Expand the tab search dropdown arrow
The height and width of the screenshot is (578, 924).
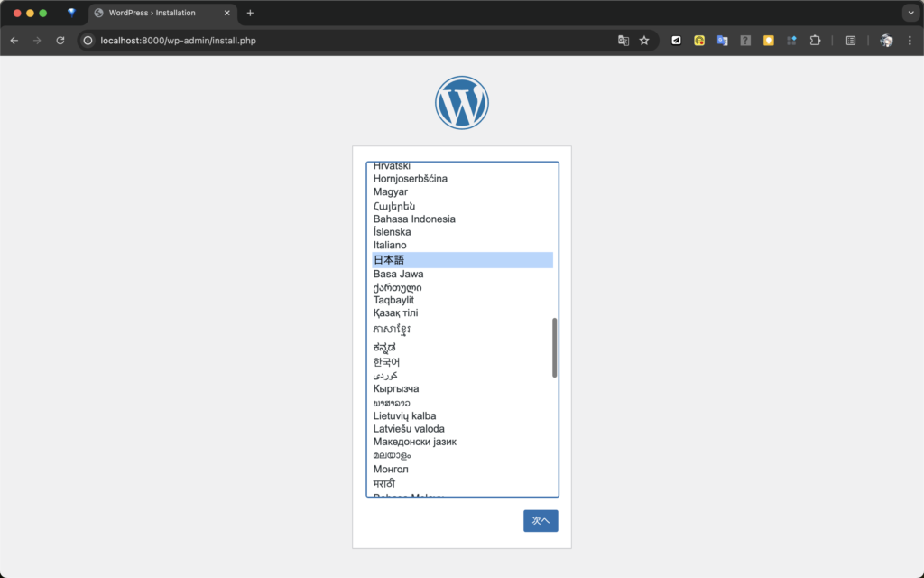click(910, 13)
